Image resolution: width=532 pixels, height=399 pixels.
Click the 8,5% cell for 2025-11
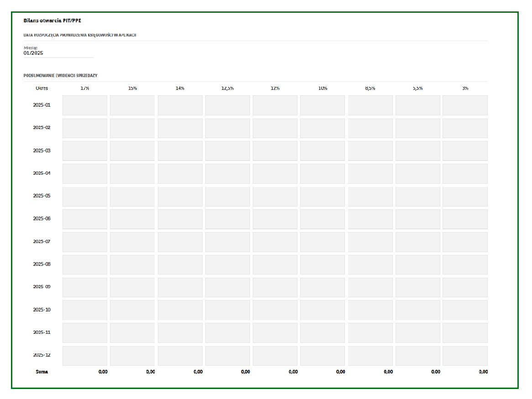click(370, 333)
